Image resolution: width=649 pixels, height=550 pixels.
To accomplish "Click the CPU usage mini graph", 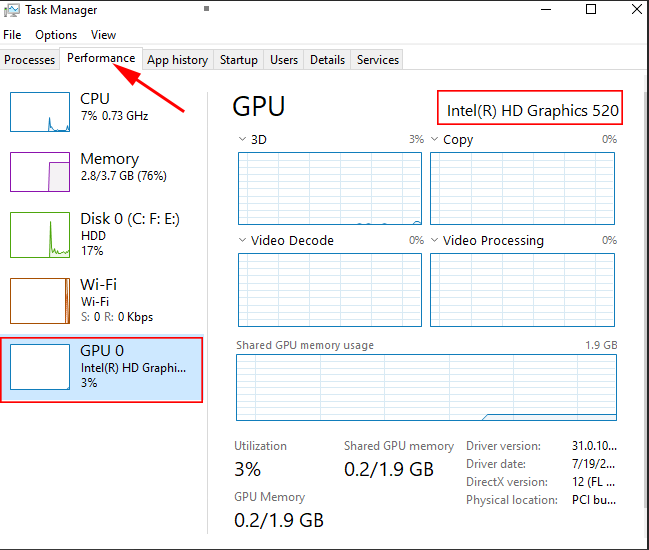I will (x=40, y=112).
